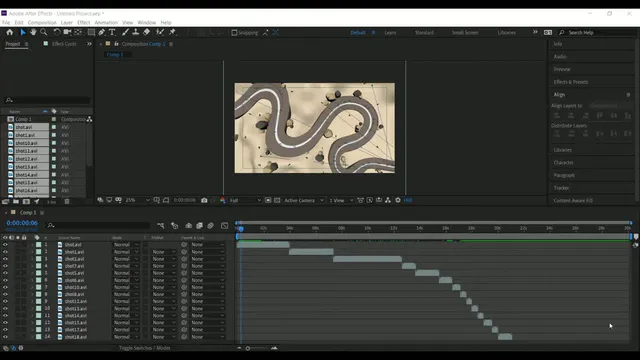Switch to the Standard workspace
The image size is (640, 360).
(424, 33)
